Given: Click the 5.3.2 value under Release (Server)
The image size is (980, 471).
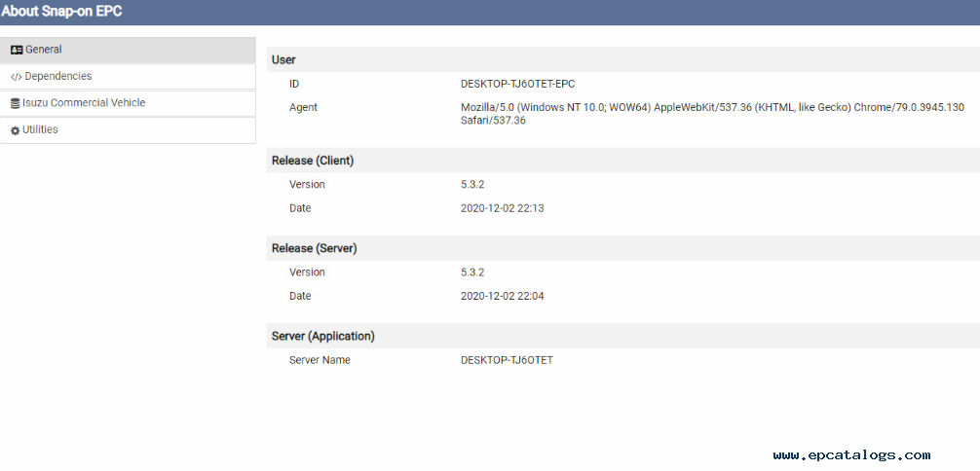Looking at the screenshot, I should click(x=472, y=272).
